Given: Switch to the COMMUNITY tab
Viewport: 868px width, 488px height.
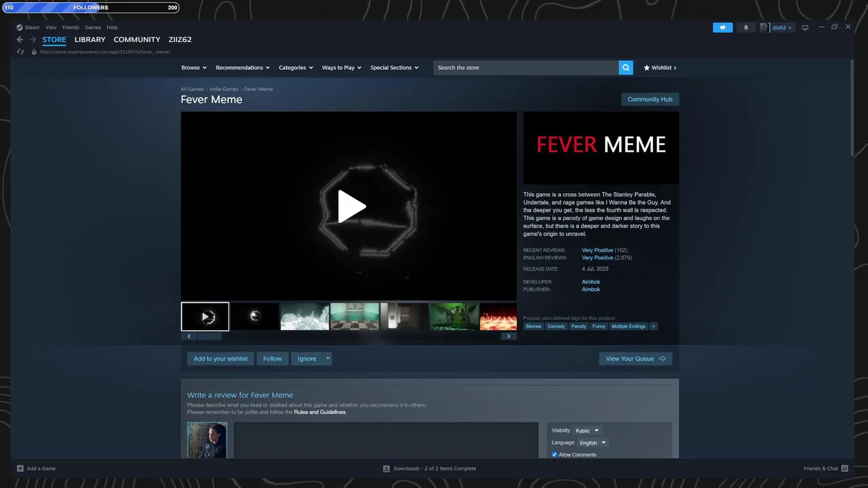Looking at the screenshot, I should [137, 39].
